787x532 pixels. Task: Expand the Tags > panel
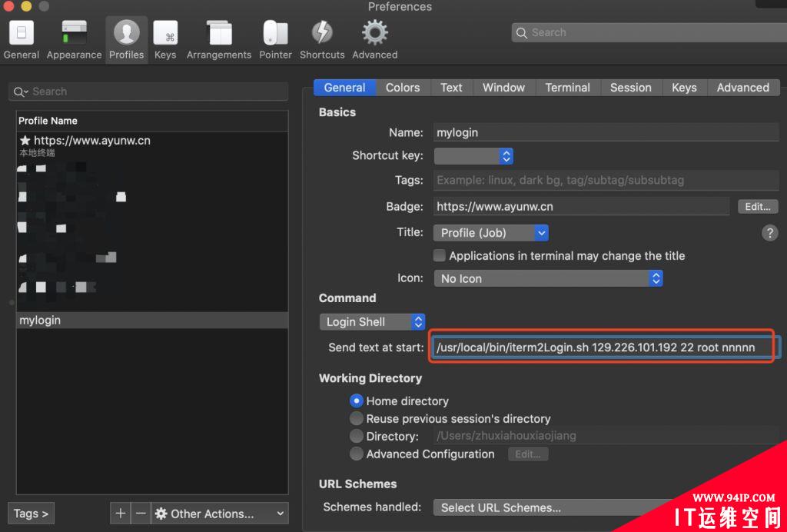point(31,514)
